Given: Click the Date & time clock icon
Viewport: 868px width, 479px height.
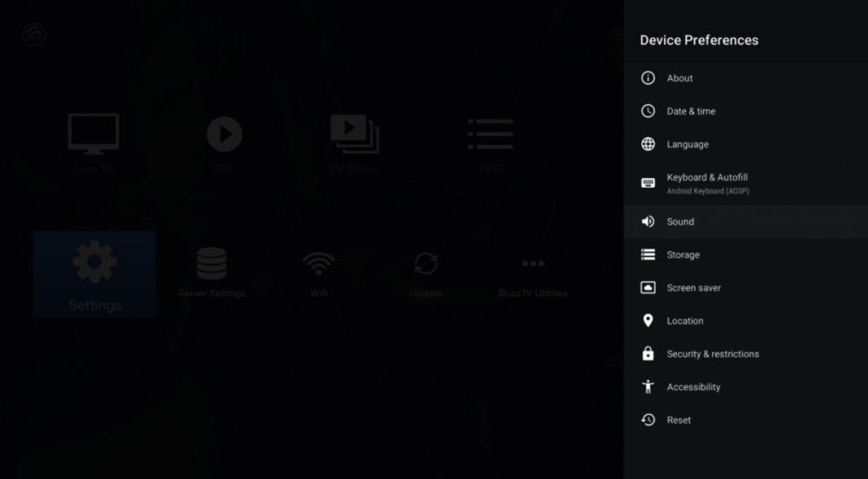Looking at the screenshot, I should 648,111.
